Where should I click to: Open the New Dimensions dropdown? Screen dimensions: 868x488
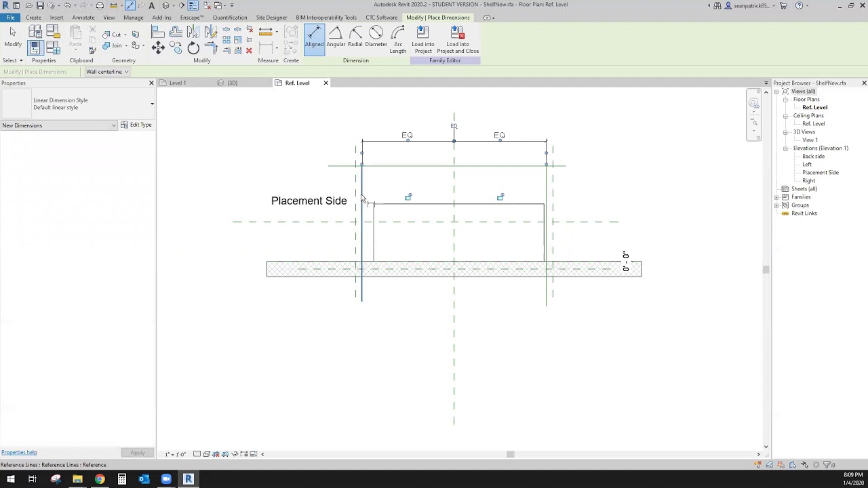[58, 125]
